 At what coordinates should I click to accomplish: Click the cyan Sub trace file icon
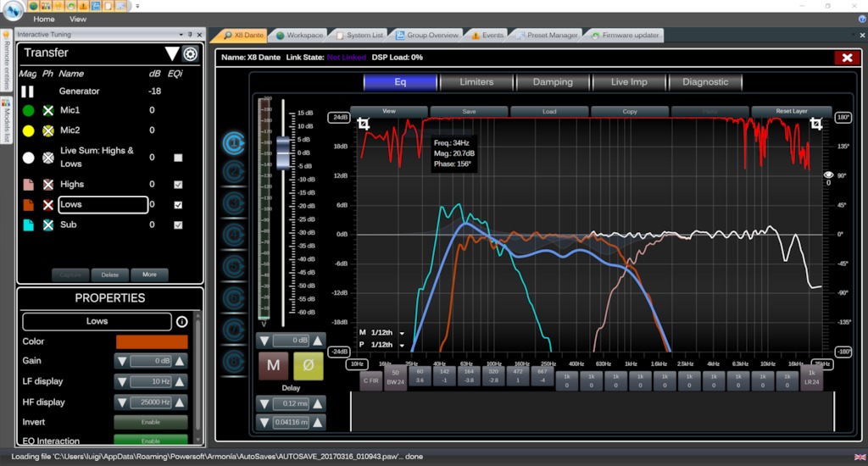click(x=28, y=225)
